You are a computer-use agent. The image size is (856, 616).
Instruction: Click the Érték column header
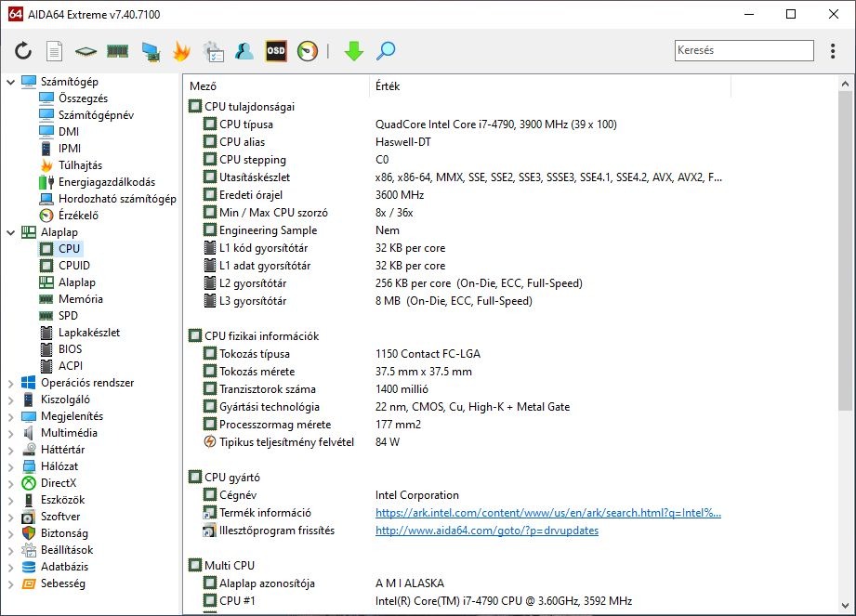point(388,86)
